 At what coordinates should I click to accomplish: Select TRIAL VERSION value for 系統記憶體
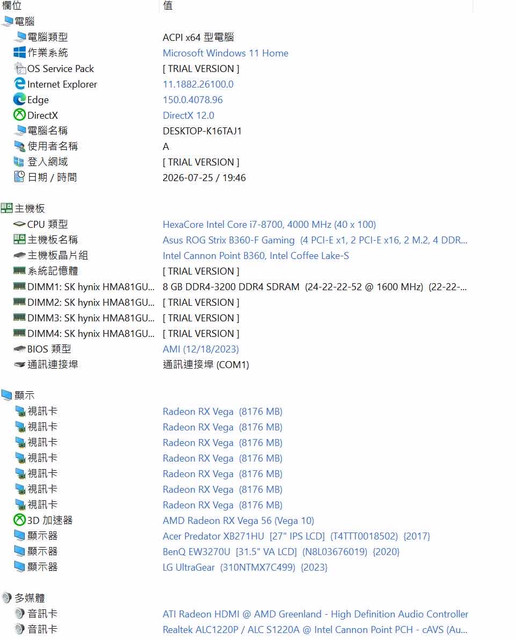click(x=201, y=271)
